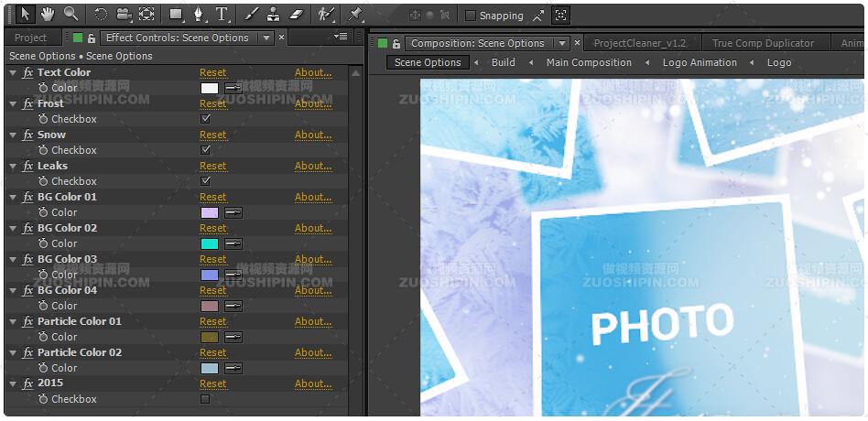Select the Hand tool
The width and height of the screenshot is (868, 421).
pos(47,14)
